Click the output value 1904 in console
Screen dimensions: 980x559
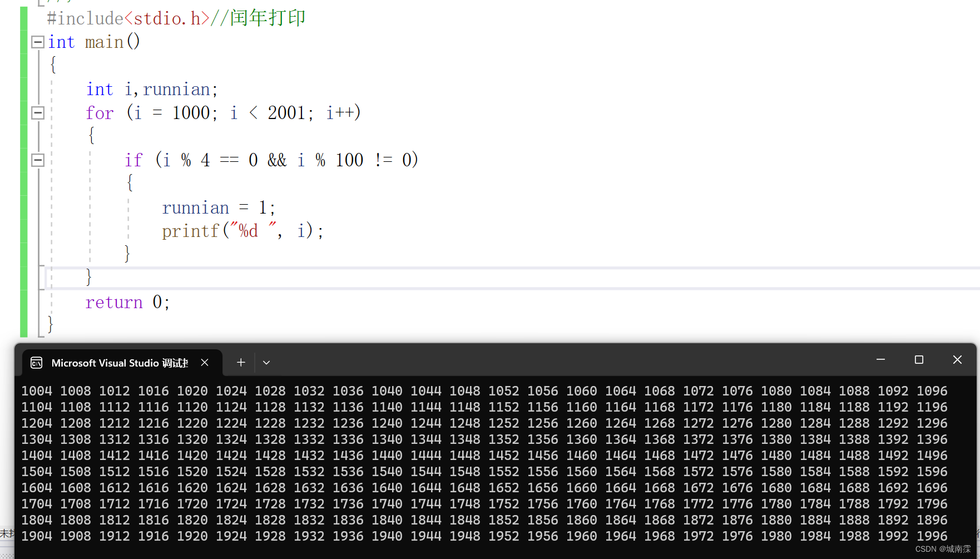coord(37,536)
